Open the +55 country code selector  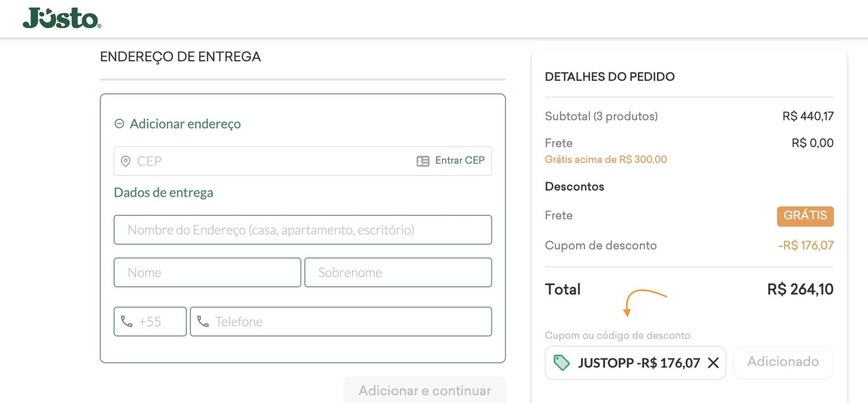point(150,322)
